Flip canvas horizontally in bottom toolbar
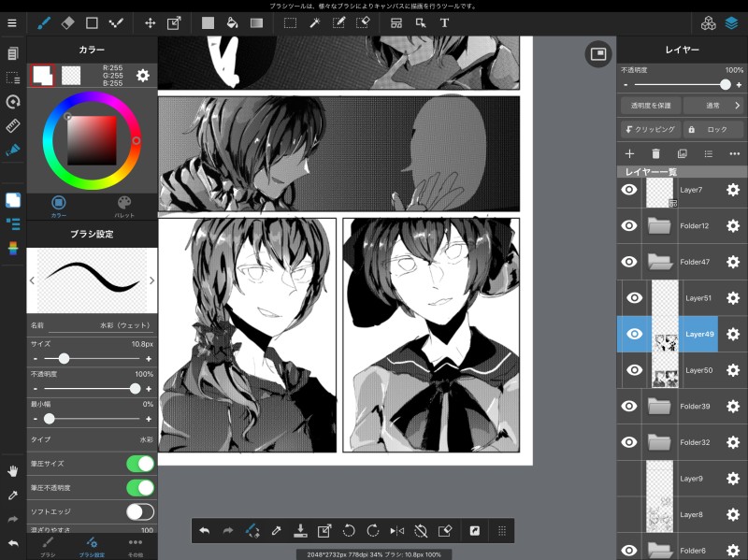 (x=396, y=530)
